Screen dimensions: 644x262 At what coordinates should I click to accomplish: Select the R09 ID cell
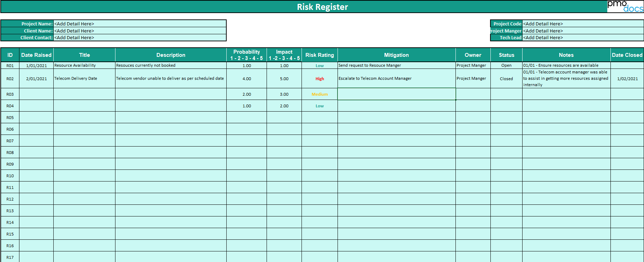coord(10,164)
